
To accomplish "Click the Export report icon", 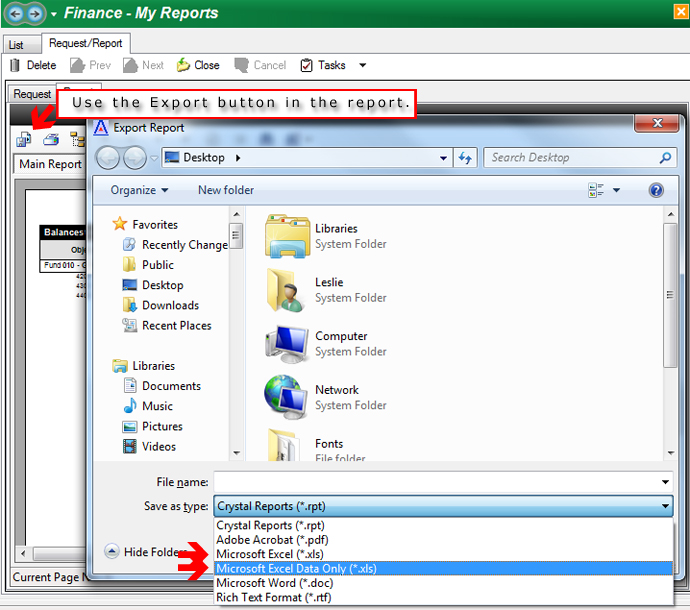I will point(23,140).
